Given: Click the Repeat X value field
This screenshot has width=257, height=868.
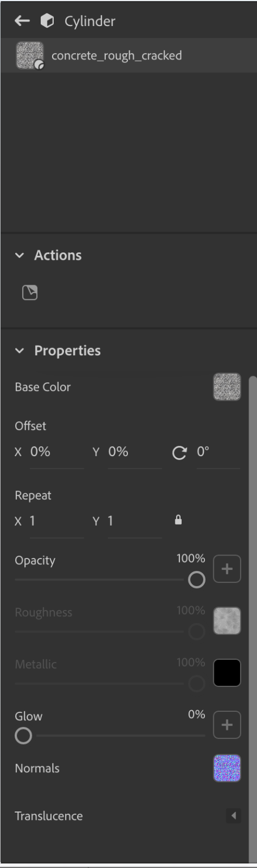Looking at the screenshot, I should pyautogui.click(x=56, y=521).
